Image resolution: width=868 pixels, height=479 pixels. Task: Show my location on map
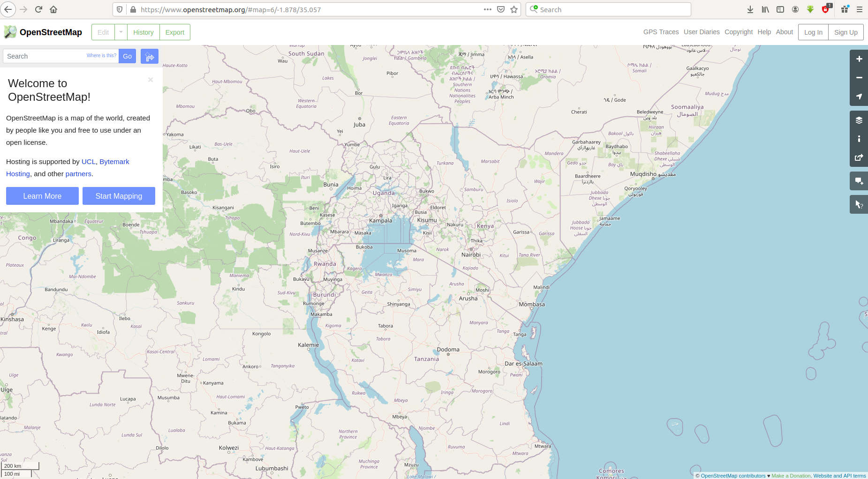[859, 97]
